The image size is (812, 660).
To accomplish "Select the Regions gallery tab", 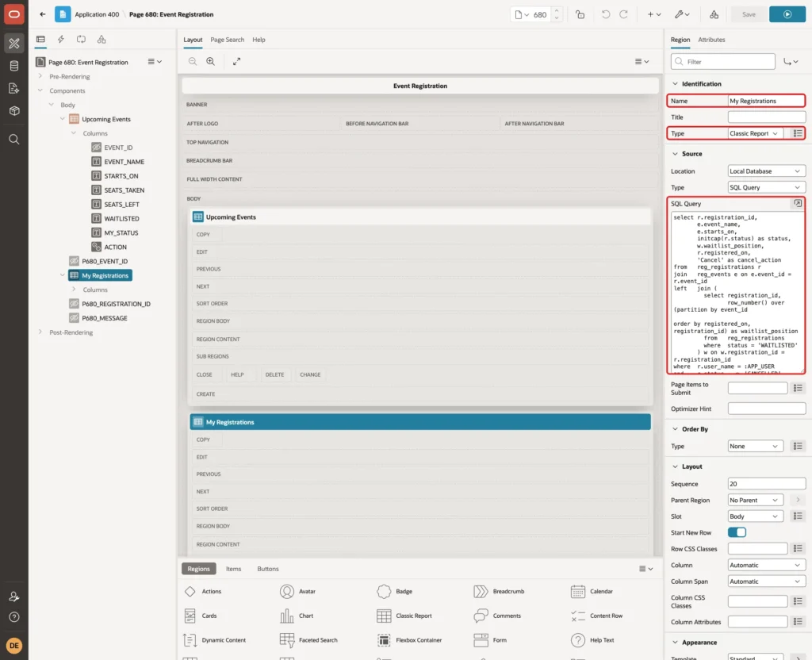I will [198, 569].
